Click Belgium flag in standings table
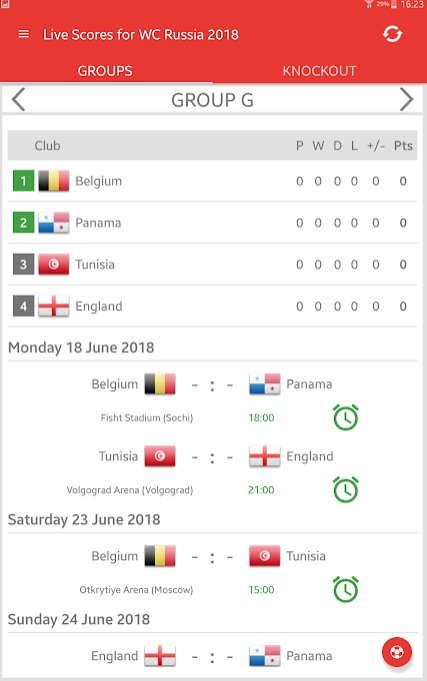The image size is (427, 681). point(54,181)
